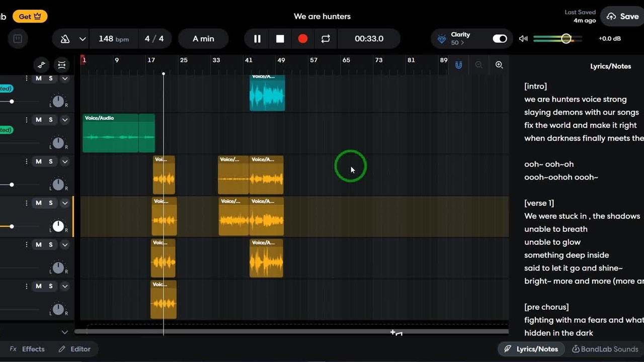Adjust the master volume slider knob

pyautogui.click(x=566, y=39)
